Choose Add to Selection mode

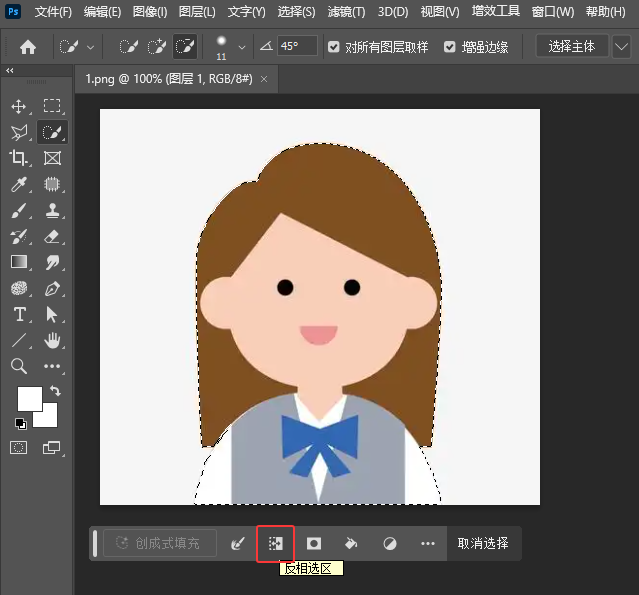click(157, 47)
